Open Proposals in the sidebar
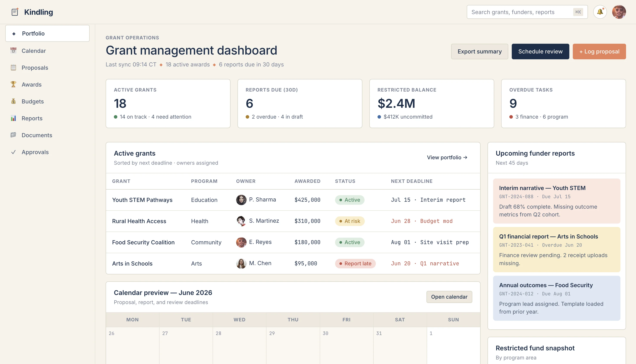The height and width of the screenshot is (364, 636). click(47, 68)
